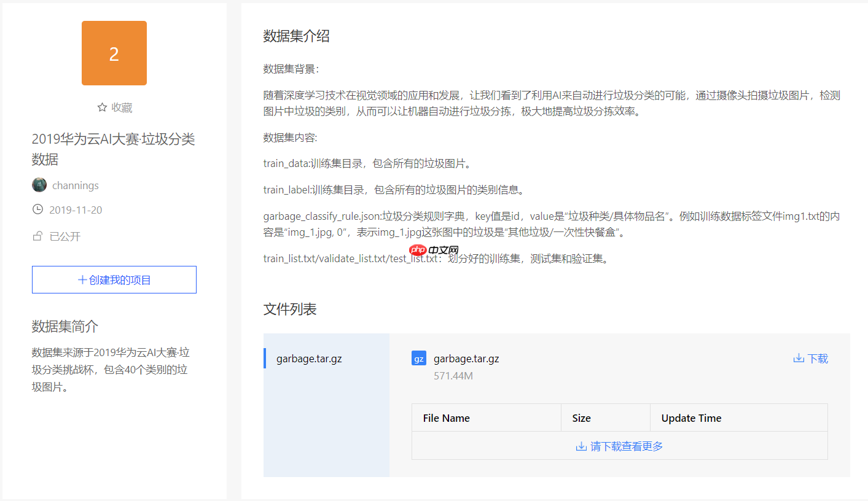Click the clock icon beside 2019-11-20
This screenshot has height=501, width=868.
(37, 209)
